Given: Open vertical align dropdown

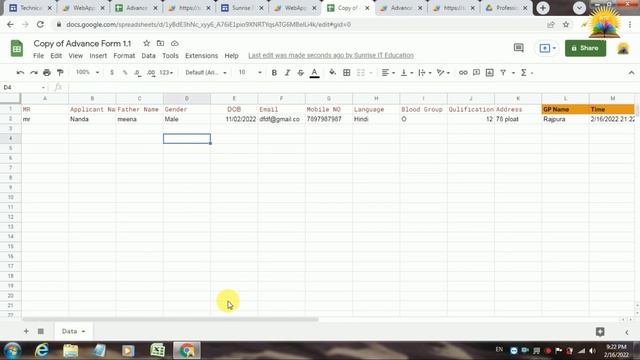Looking at the screenshot, I should tap(407, 73).
